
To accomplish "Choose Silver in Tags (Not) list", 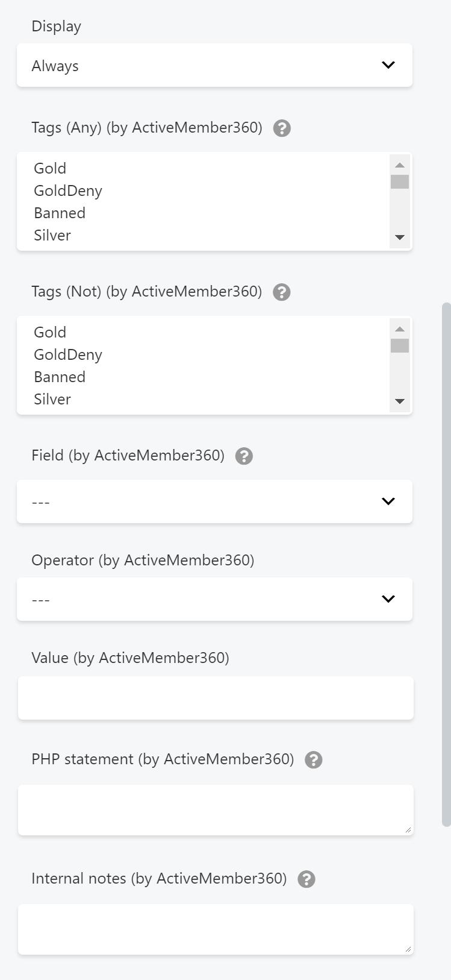I will (x=52, y=399).
